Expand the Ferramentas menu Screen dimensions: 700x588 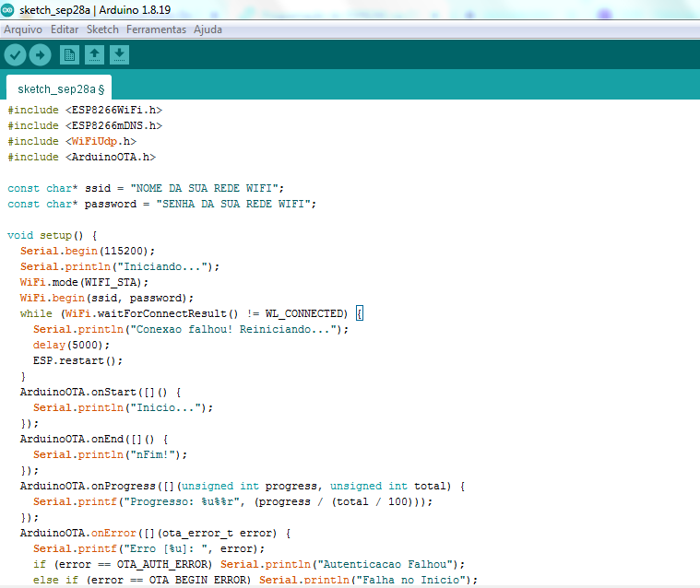(156, 29)
